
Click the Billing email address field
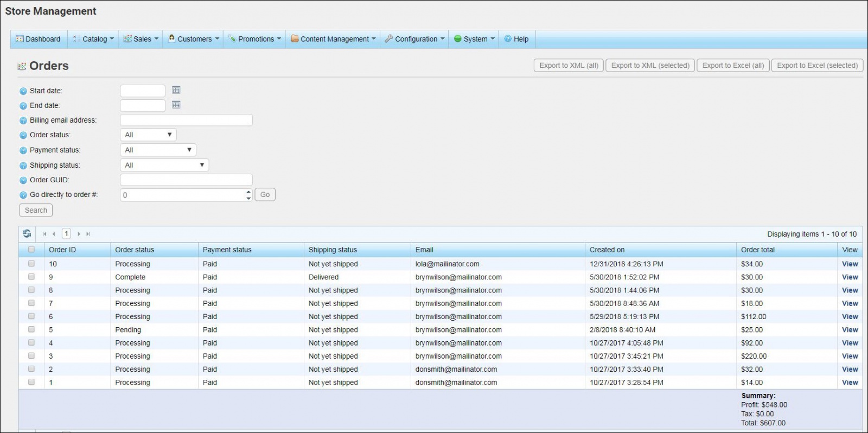186,120
